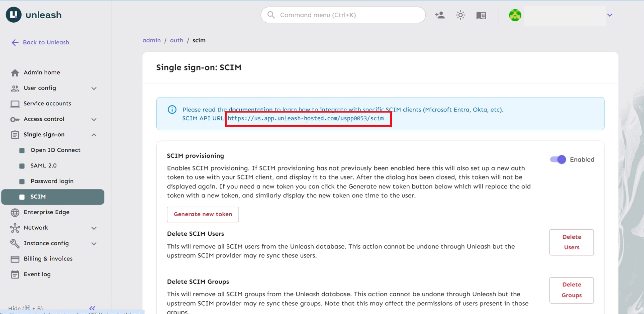
Task: Expand the User config chevron
Action: click(94, 88)
